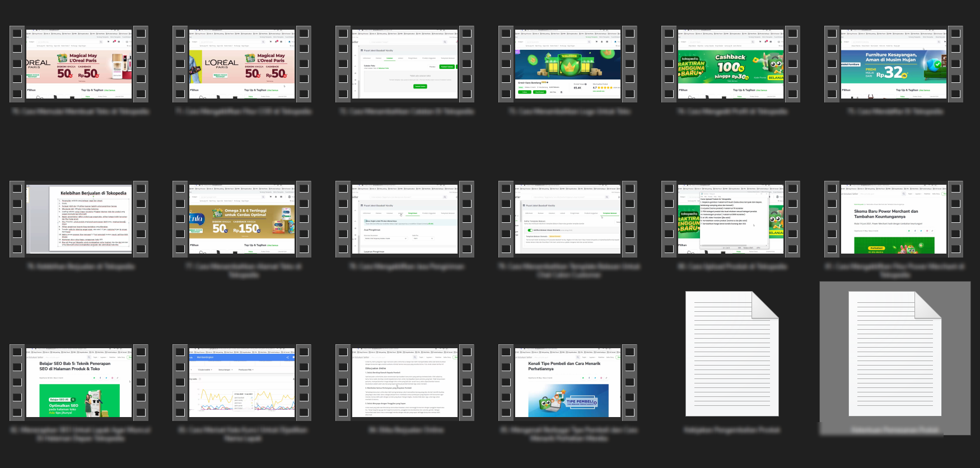Select the line chart trends video
The image size is (980, 468).
[x=242, y=382]
